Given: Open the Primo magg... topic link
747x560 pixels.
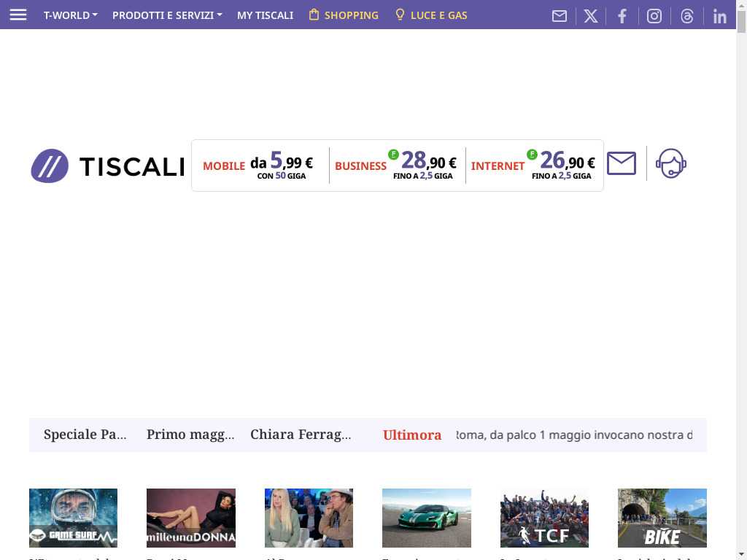Looking at the screenshot, I should click(190, 435).
